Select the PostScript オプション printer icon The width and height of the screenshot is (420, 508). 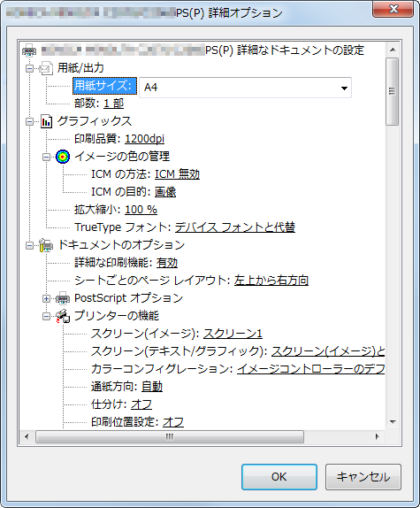point(63,298)
